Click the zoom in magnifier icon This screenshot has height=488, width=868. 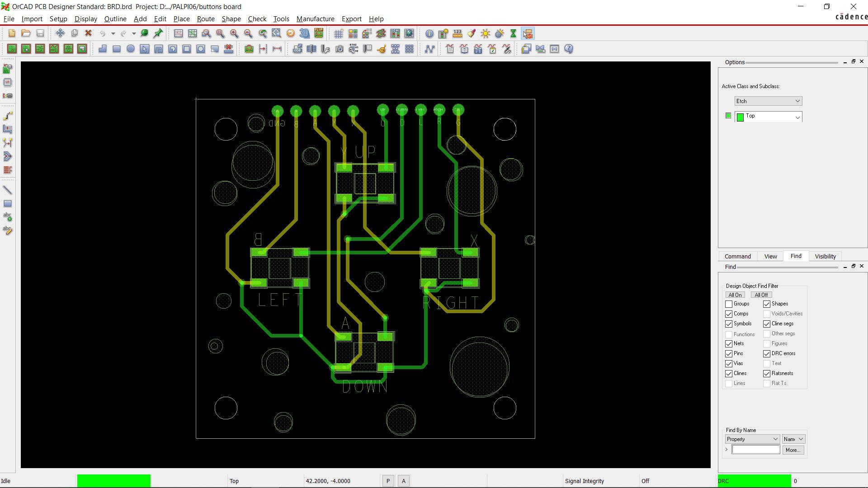tap(234, 33)
